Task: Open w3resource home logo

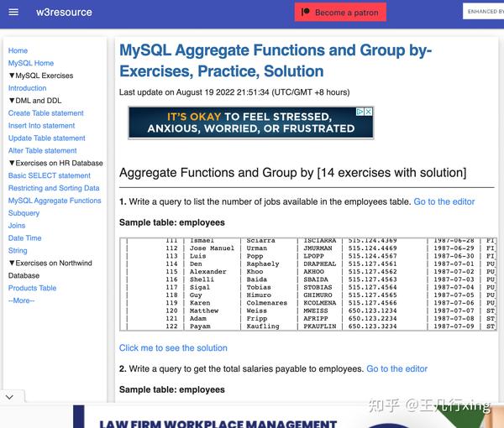Action: pos(64,13)
